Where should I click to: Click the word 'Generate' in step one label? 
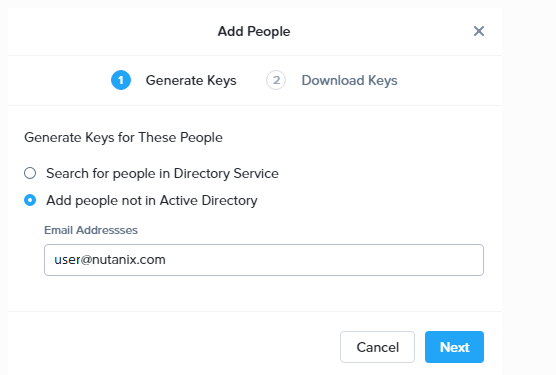(x=174, y=80)
